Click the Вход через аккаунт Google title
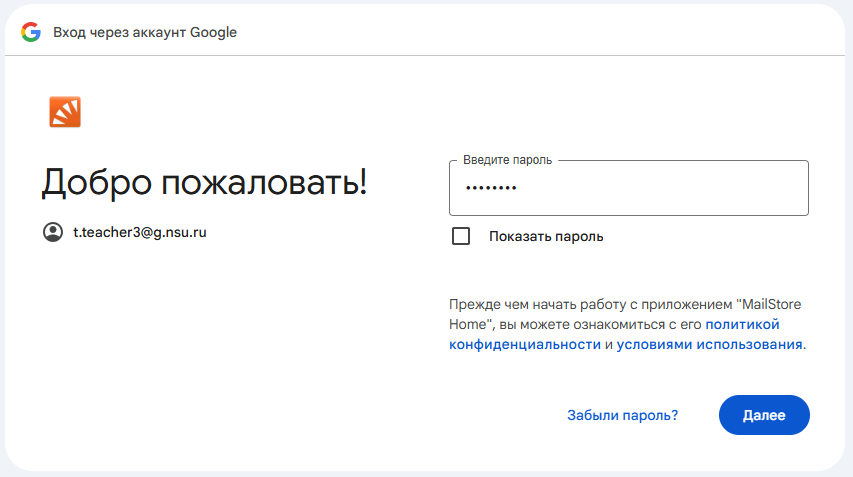Screen dimensions: 853x477 pos(145,32)
